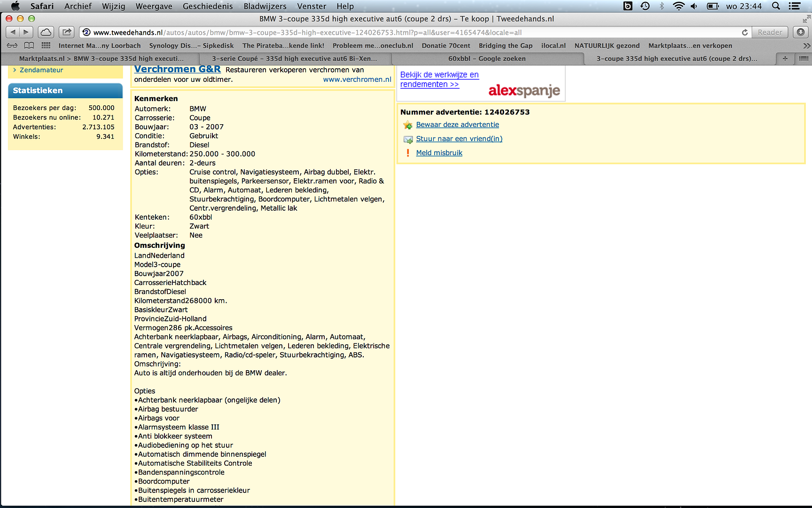
Task: Open Spotlight search magnifier in menu bar
Action: 776,6
